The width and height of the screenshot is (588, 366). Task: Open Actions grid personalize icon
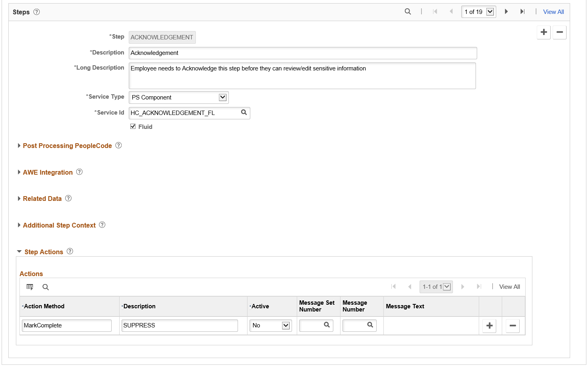(x=30, y=287)
